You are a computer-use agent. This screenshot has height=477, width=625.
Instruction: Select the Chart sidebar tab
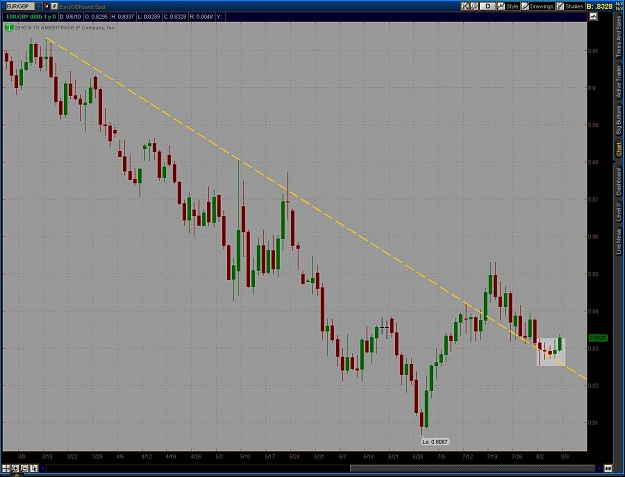619,150
